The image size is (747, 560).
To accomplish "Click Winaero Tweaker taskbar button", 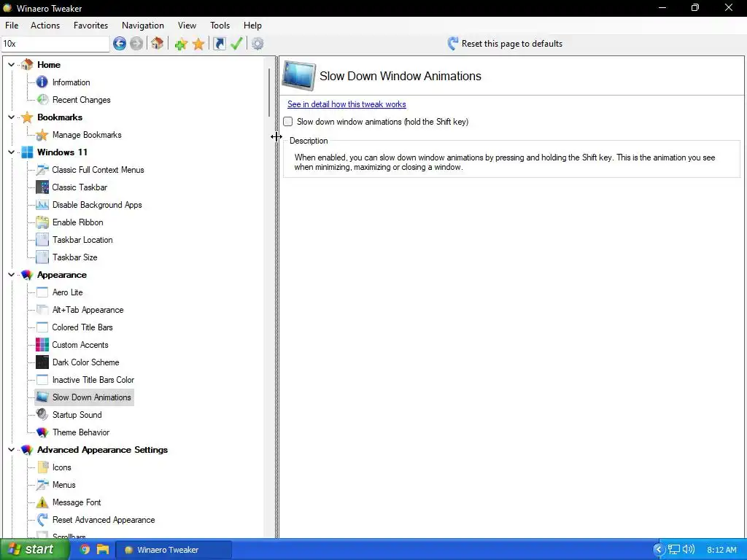I will (x=174, y=550).
